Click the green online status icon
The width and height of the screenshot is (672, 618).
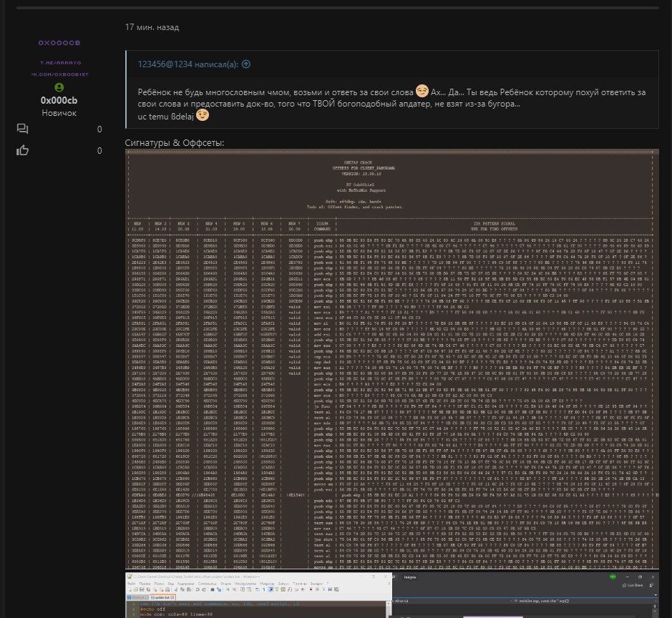pos(59,87)
